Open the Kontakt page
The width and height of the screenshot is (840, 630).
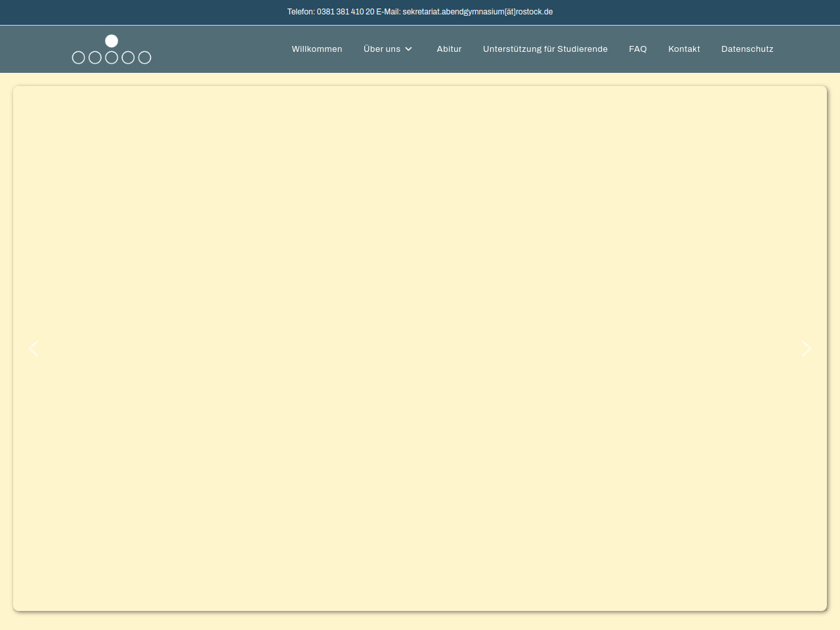pyautogui.click(x=684, y=49)
